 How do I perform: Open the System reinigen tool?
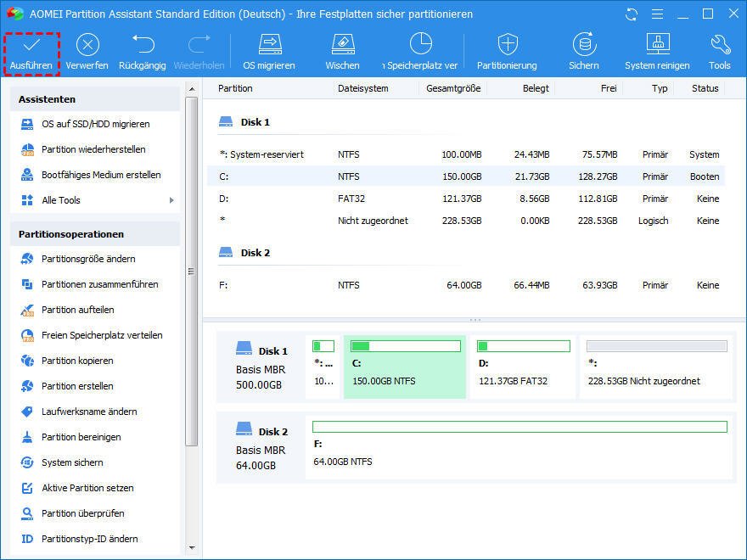657,53
